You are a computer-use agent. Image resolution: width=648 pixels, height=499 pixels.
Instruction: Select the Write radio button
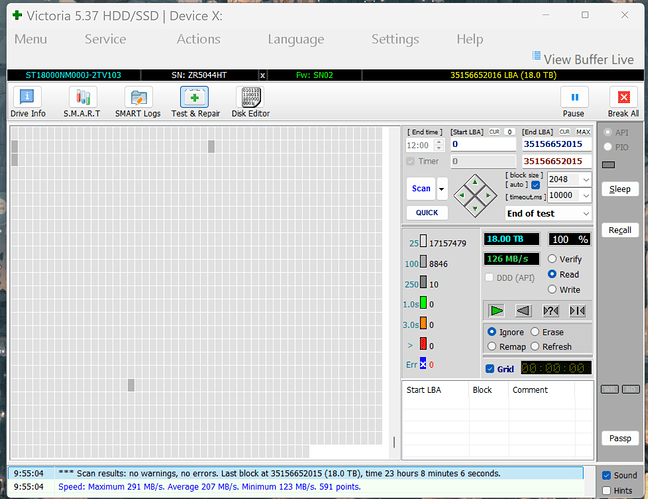pos(552,289)
